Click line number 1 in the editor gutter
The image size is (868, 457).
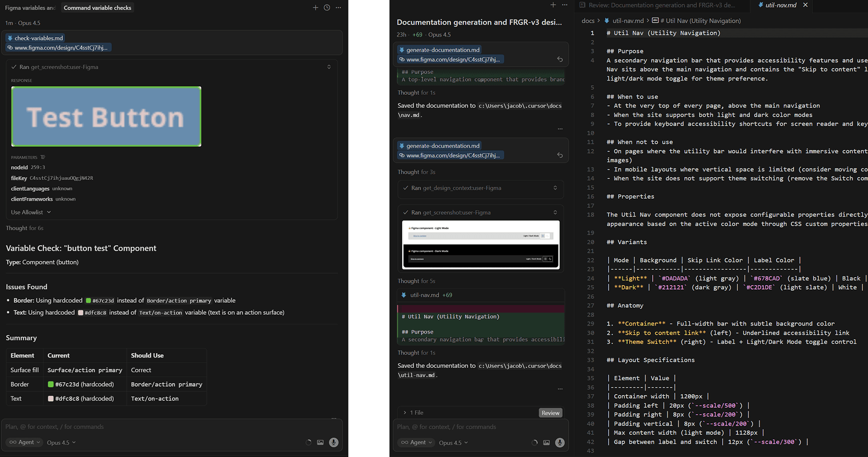pyautogui.click(x=592, y=33)
